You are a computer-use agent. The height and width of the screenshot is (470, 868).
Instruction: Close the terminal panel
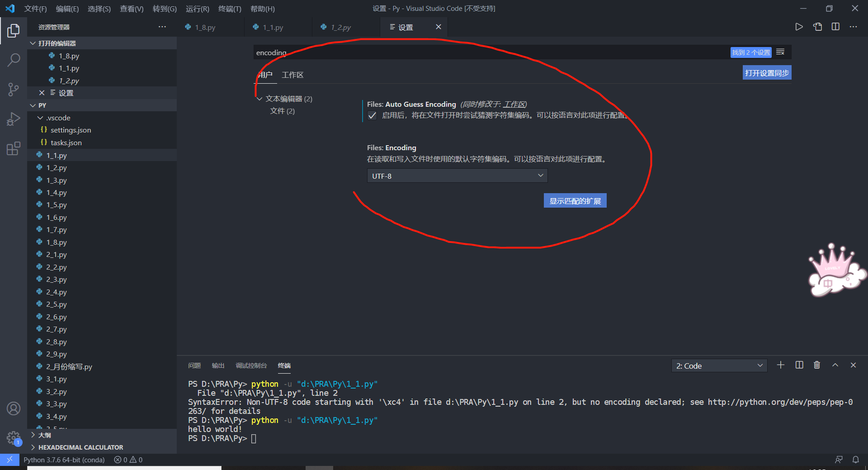[853, 365]
